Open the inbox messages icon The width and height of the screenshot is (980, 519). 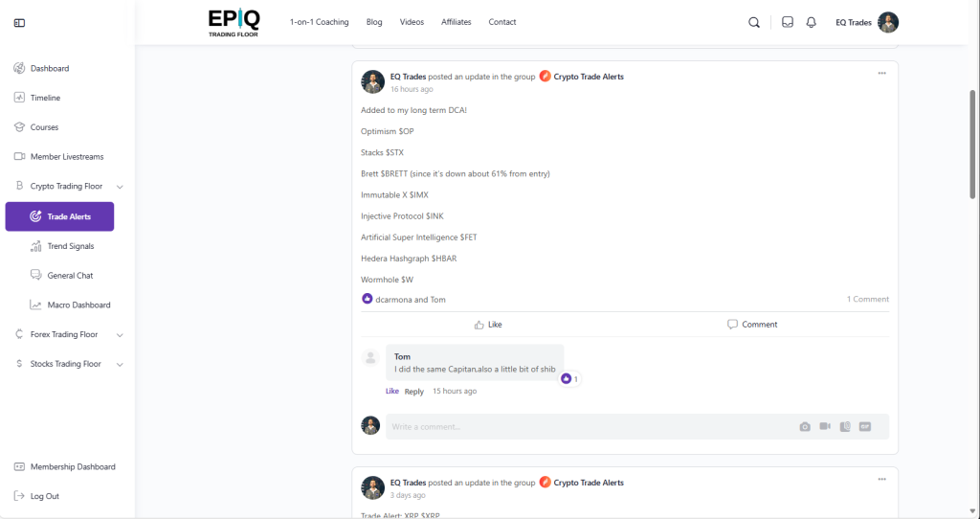788,22
